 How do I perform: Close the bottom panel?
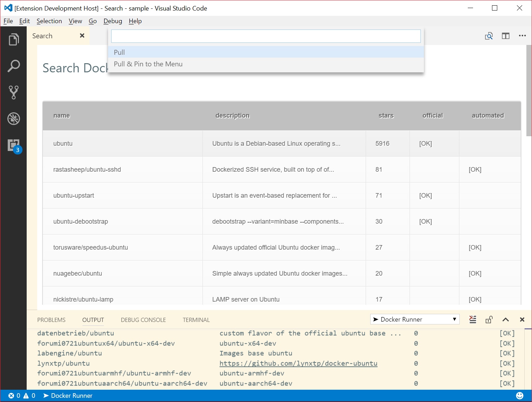click(x=522, y=319)
